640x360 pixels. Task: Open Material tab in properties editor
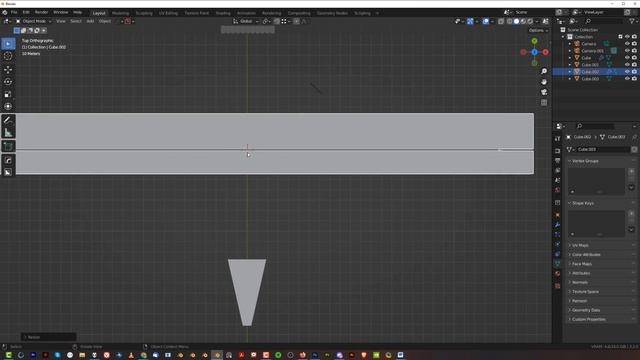tap(558, 274)
